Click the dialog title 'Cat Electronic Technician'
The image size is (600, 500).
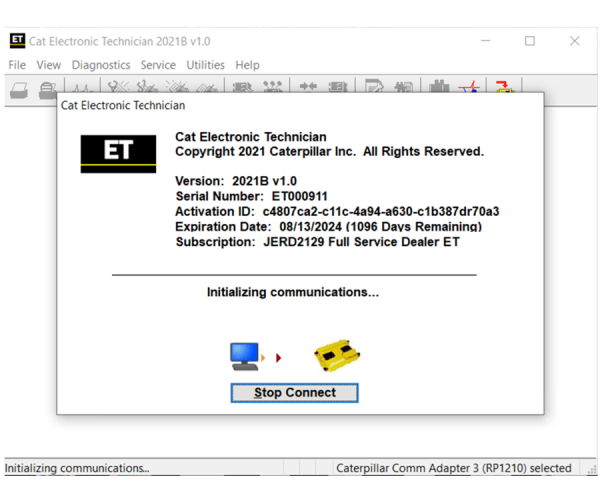(x=123, y=105)
